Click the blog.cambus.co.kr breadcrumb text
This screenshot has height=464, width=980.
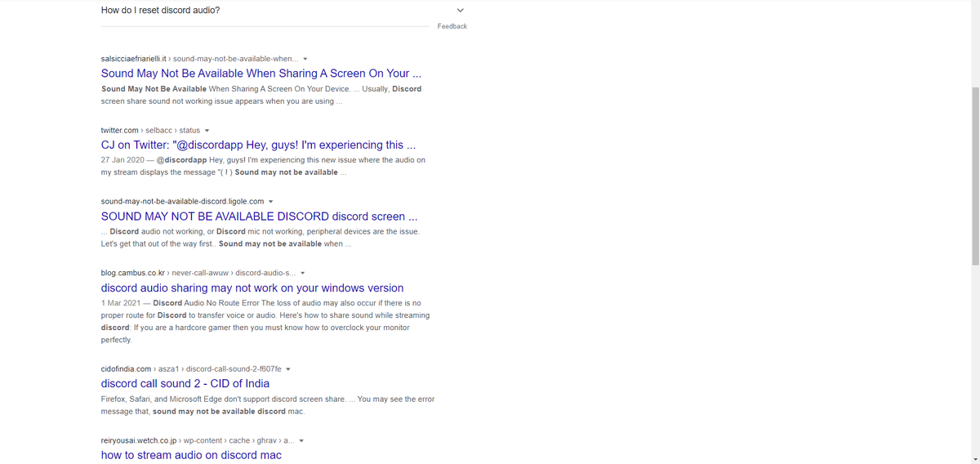[x=198, y=273]
